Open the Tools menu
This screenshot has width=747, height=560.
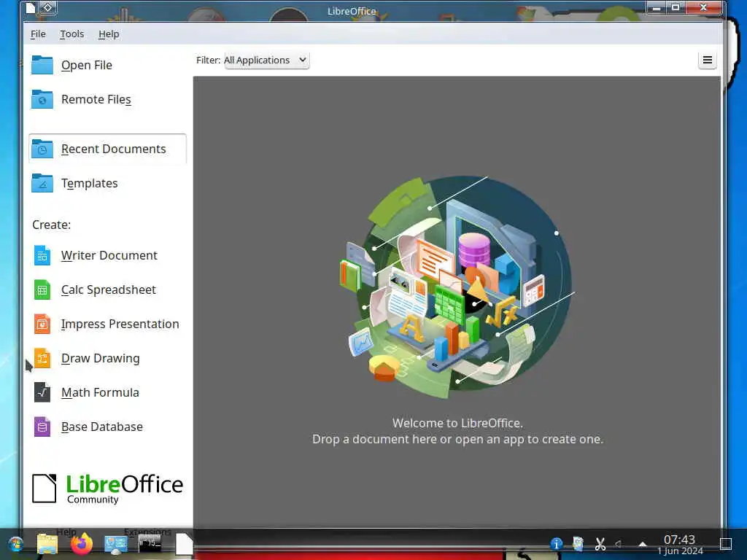click(x=72, y=34)
